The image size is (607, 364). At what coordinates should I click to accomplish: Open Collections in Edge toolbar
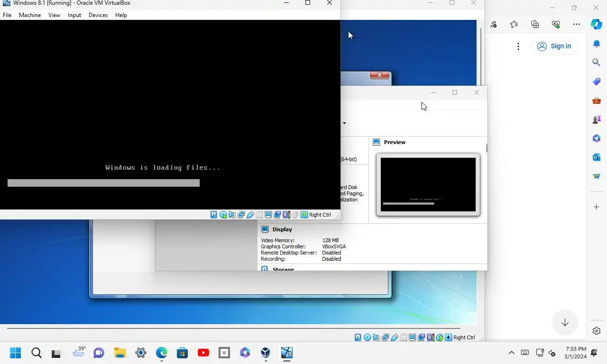tap(535, 24)
